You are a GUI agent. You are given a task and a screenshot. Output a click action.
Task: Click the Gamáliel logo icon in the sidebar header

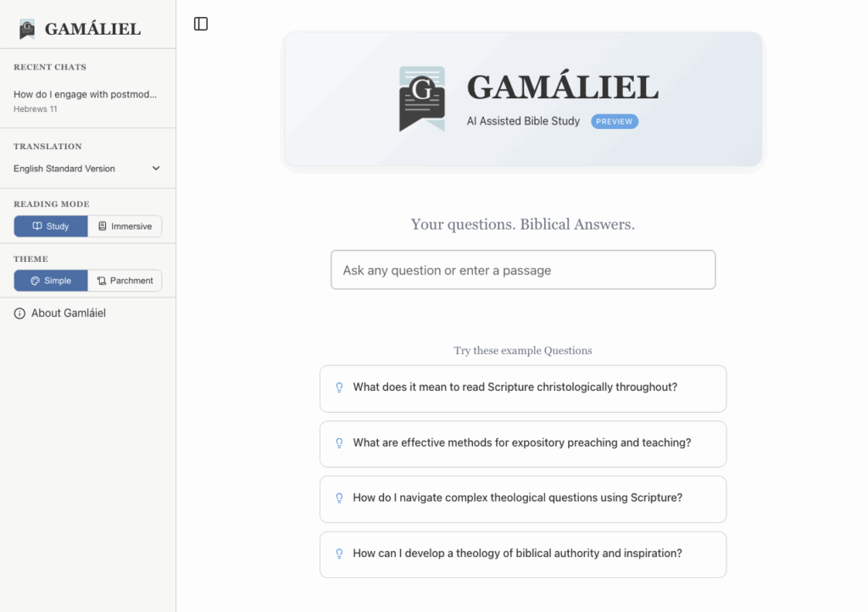click(x=27, y=29)
